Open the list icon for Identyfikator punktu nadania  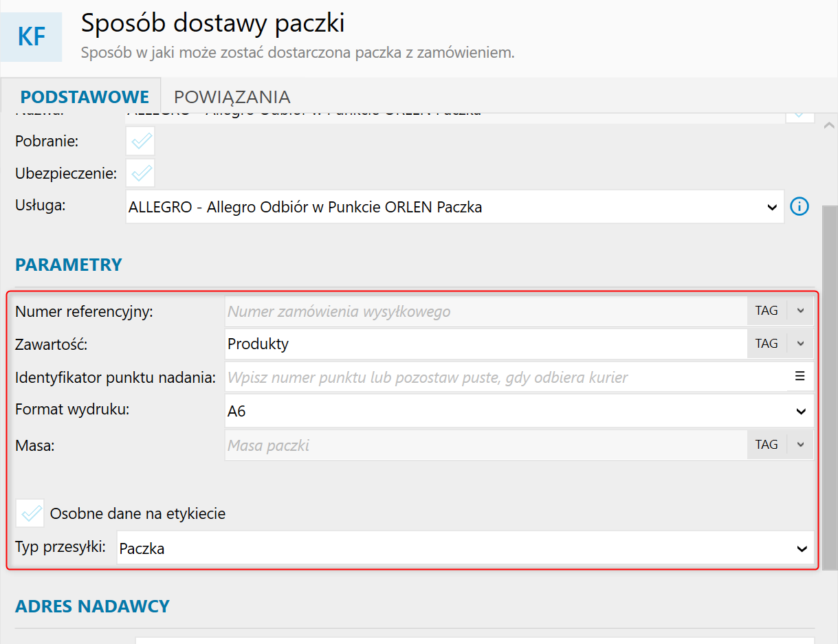point(800,376)
